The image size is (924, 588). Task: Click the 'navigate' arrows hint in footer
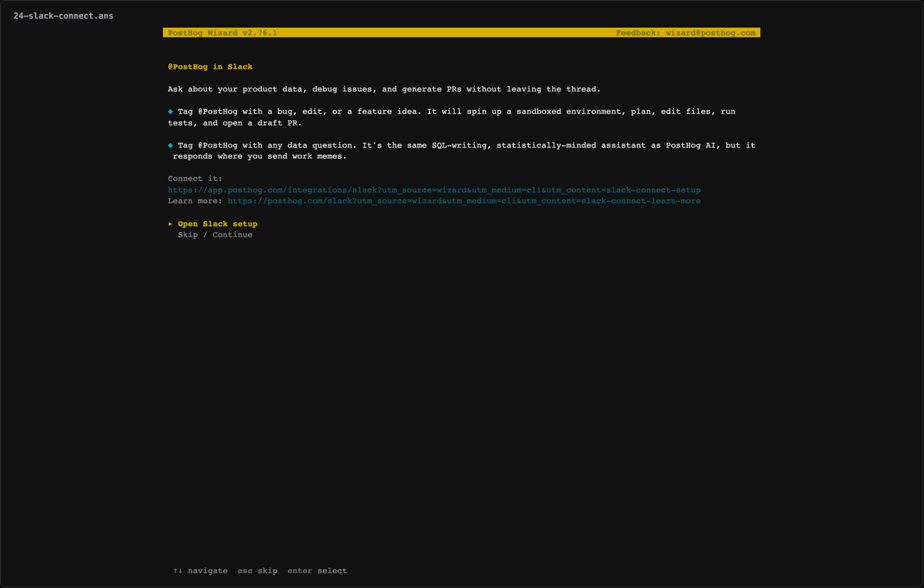[200, 571]
